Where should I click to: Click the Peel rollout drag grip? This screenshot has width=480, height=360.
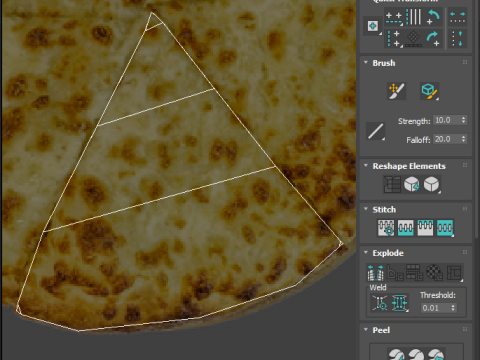465,329
